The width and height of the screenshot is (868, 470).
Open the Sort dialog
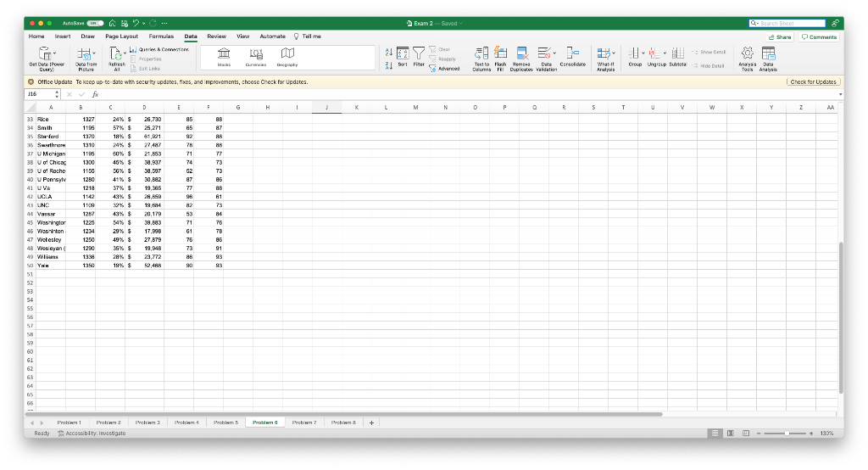tap(403, 57)
